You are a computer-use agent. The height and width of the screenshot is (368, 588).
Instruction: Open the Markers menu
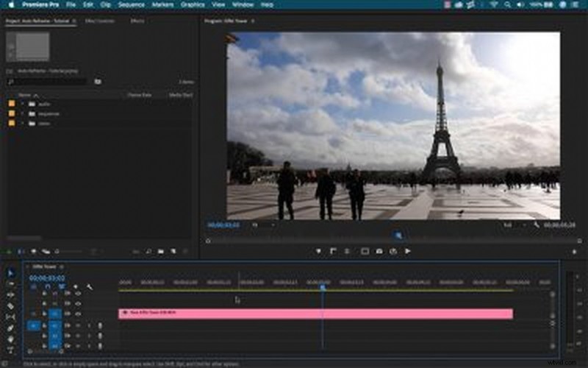pyautogui.click(x=162, y=5)
